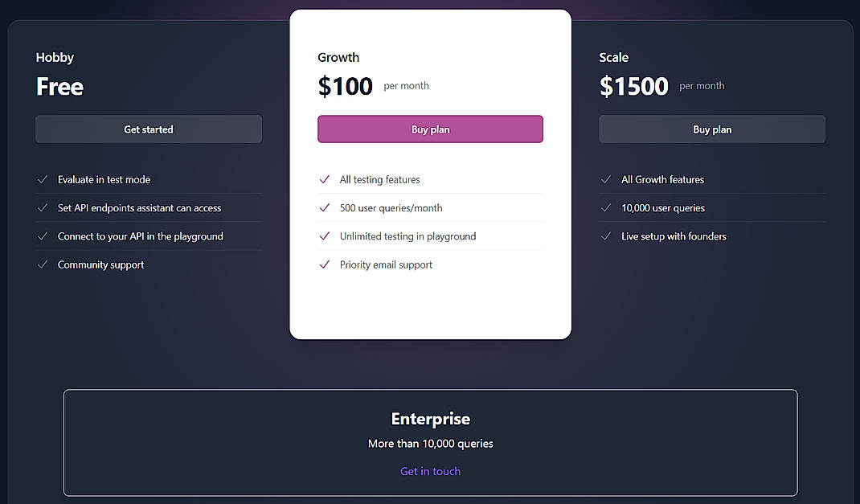The height and width of the screenshot is (504, 860).
Task: Click the checkmark next to Priority email support
Action: pos(324,264)
